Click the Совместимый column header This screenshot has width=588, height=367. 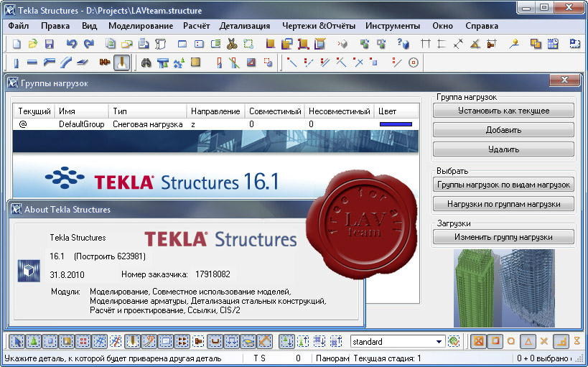[x=275, y=111]
